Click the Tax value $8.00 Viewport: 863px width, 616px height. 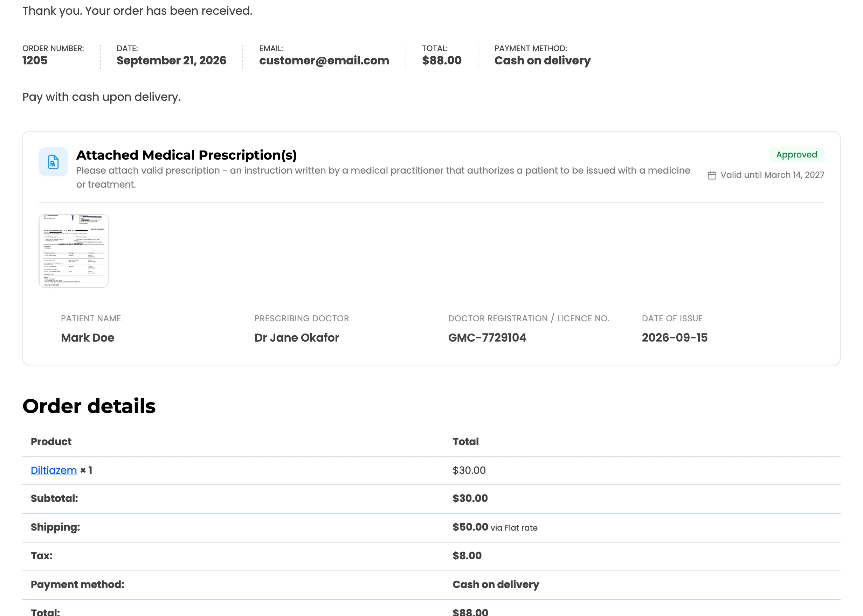tap(467, 556)
